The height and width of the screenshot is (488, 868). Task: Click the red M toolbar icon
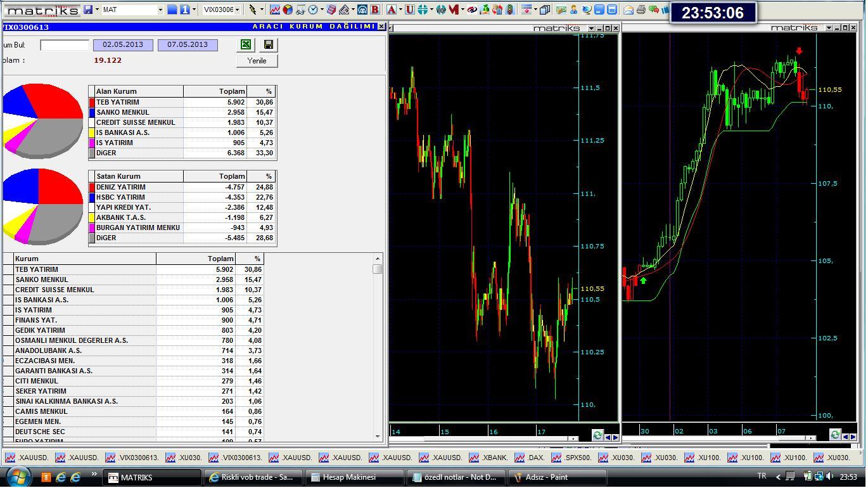[454, 10]
